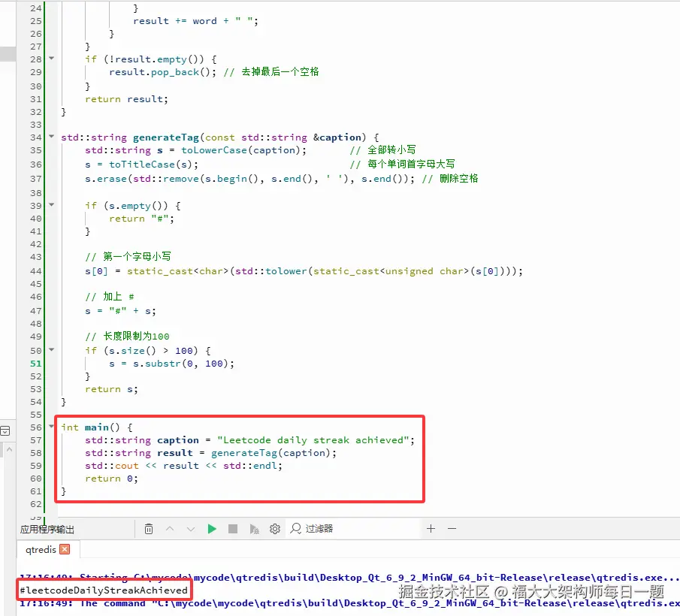
Task: Go to next output item arrow
Action: coord(190,529)
